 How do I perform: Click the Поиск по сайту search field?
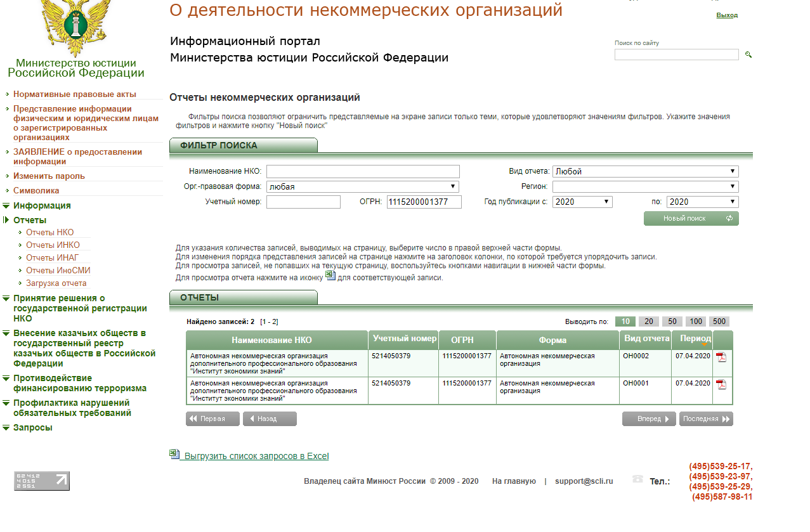[x=677, y=55]
